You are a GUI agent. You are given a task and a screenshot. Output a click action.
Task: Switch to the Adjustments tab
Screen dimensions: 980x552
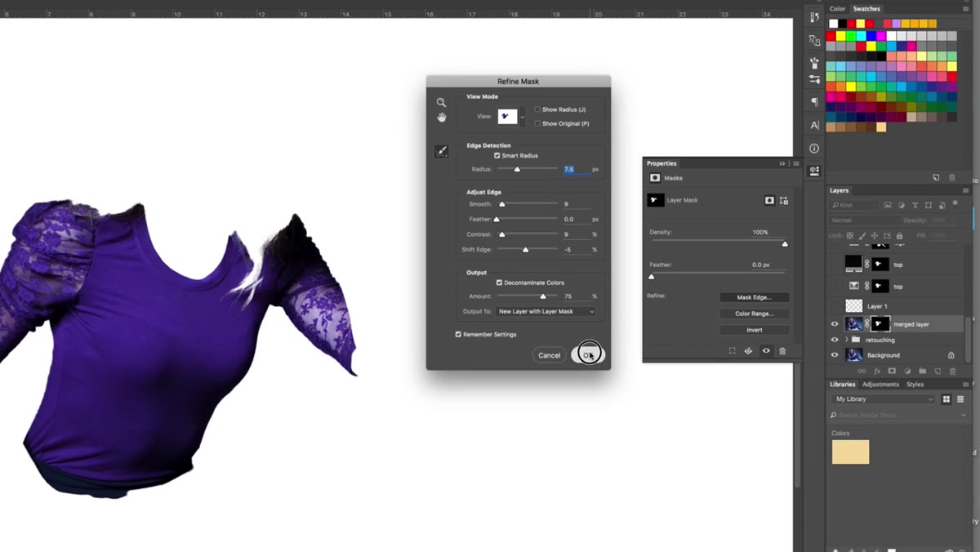click(x=880, y=384)
